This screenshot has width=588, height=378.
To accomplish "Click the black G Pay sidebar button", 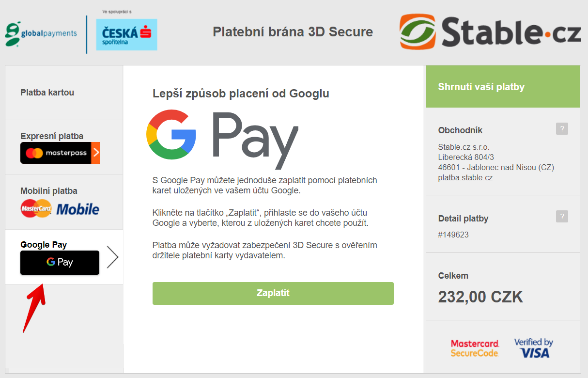I will pyautogui.click(x=60, y=262).
